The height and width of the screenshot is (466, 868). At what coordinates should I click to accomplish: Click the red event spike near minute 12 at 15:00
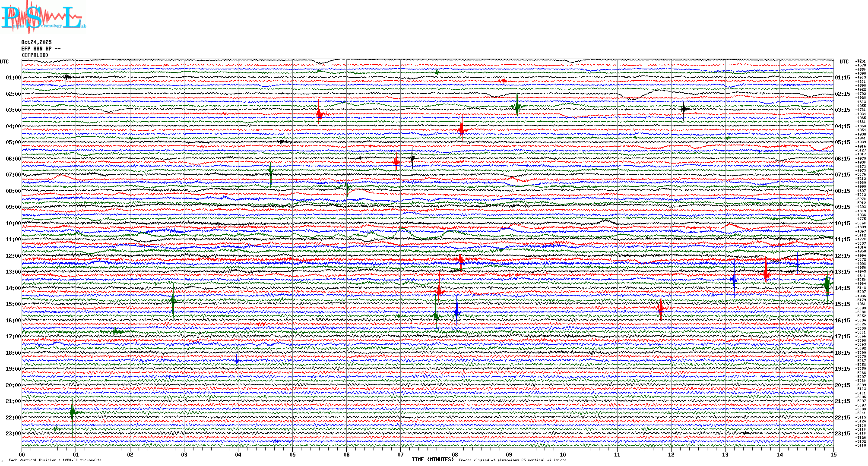click(x=661, y=307)
